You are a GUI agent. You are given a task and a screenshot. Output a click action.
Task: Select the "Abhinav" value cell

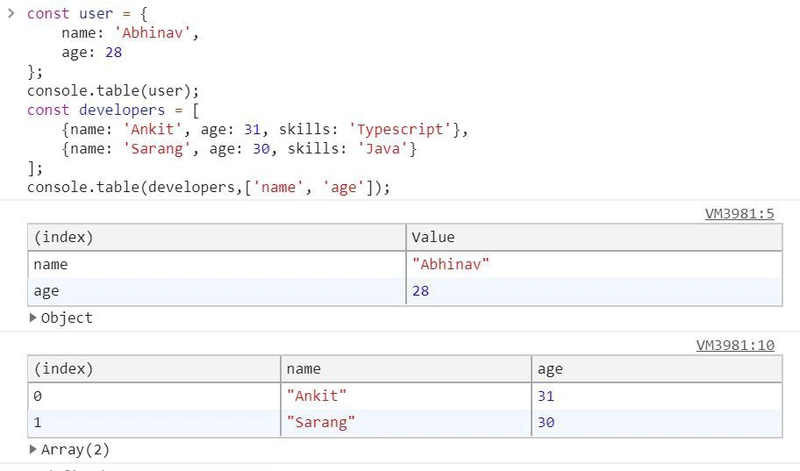tap(452, 265)
